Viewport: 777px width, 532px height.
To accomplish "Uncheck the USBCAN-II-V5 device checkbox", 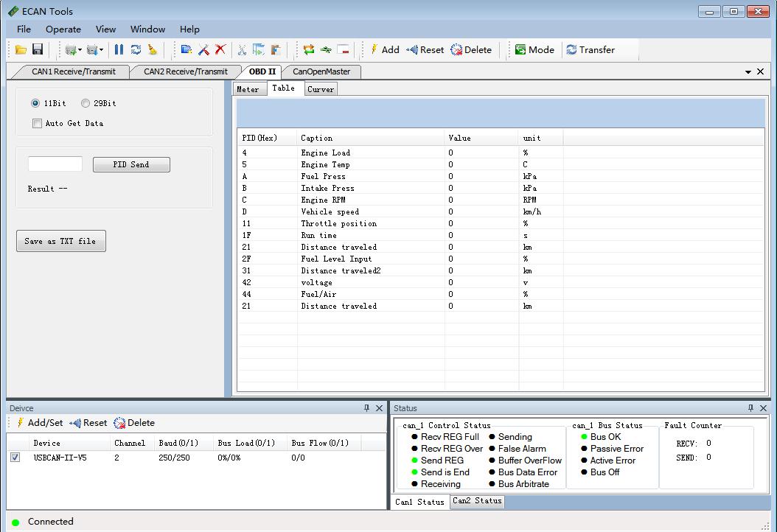I will (x=15, y=458).
